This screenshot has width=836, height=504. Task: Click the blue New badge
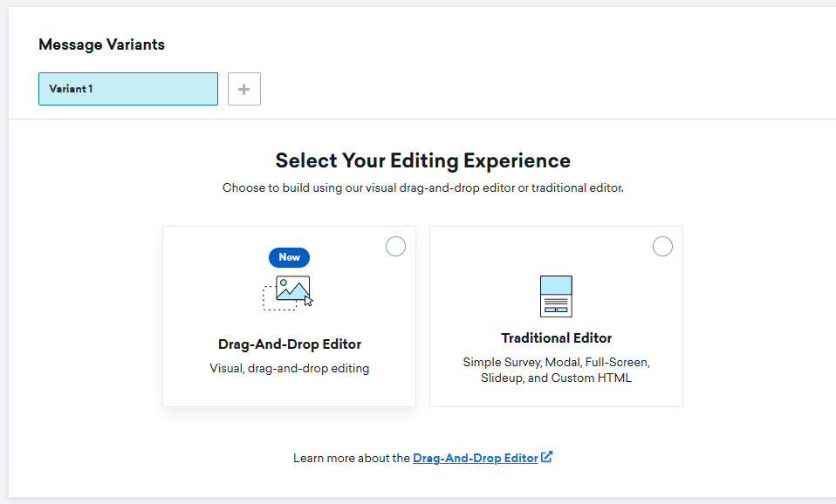pyautogui.click(x=289, y=257)
